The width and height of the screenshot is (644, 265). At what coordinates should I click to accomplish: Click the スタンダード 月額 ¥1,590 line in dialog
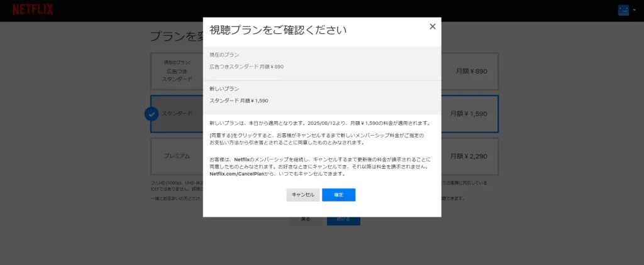[239, 100]
